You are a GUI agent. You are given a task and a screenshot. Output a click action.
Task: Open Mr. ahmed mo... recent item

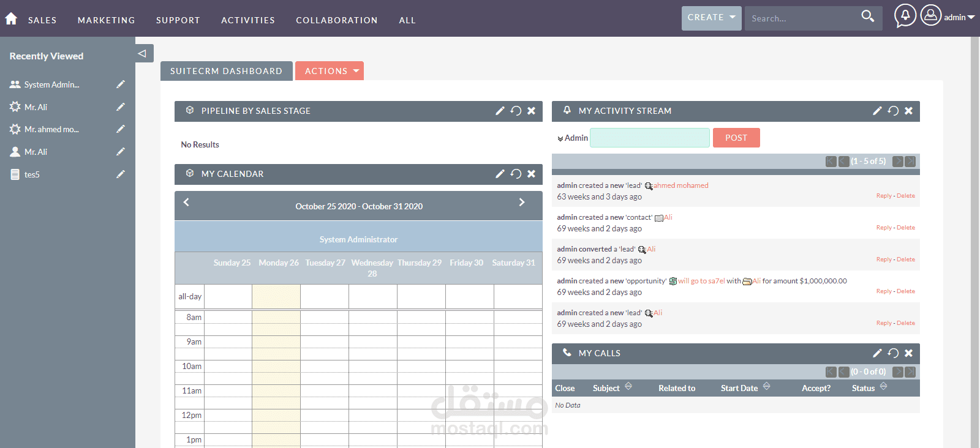[51, 129]
